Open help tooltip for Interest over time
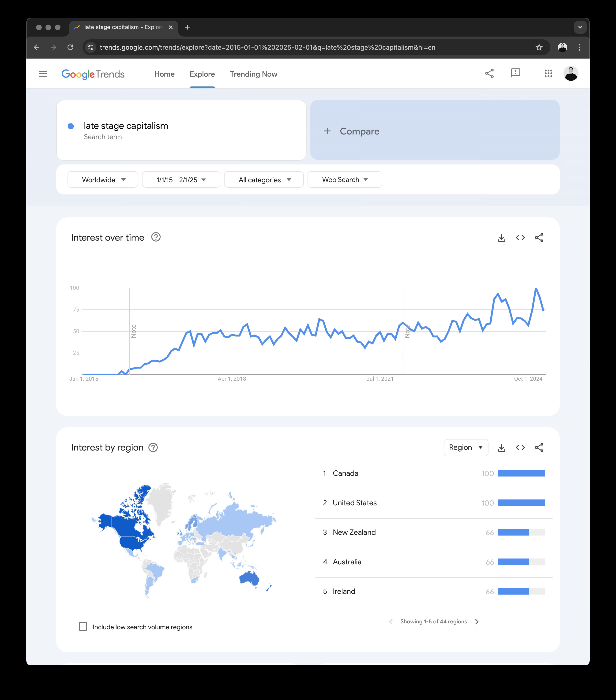Screen dimensions: 616x700 [x=156, y=237]
